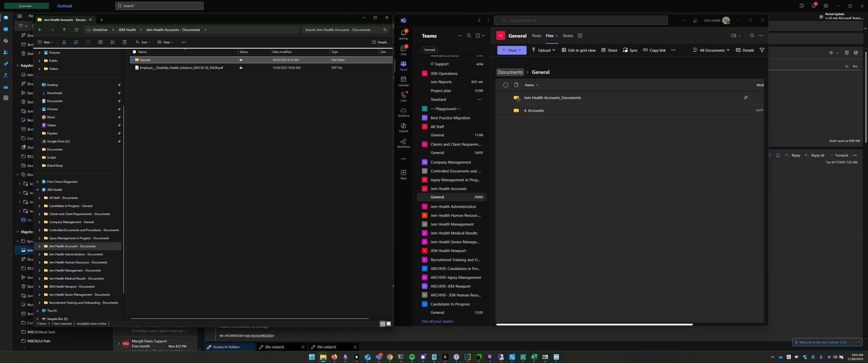Uncheck the General folder checkbox in File Explorer

point(133,60)
